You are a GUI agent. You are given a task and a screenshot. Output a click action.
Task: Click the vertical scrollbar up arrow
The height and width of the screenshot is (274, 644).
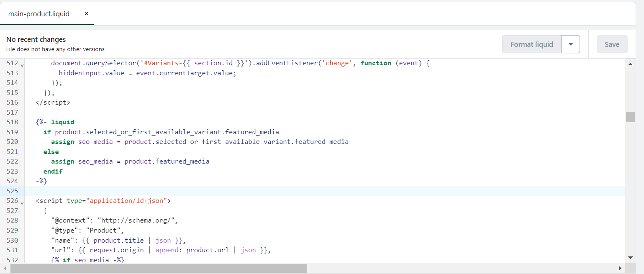630,64
